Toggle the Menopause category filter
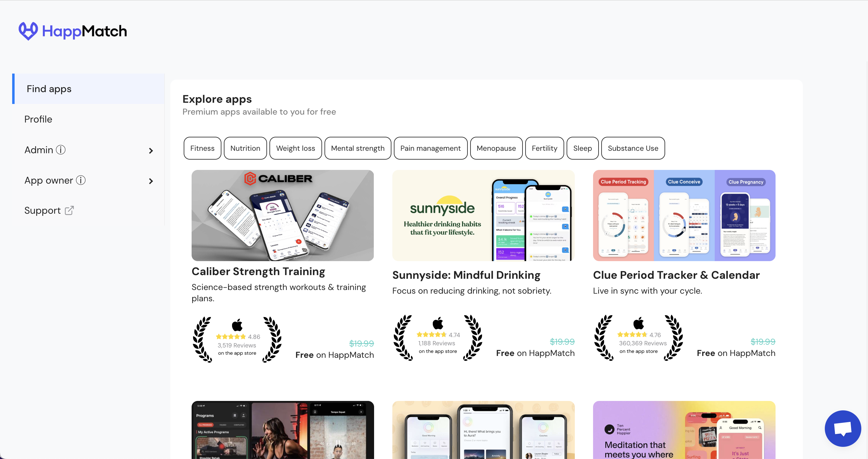This screenshot has height=459, width=868. (496, 148)
